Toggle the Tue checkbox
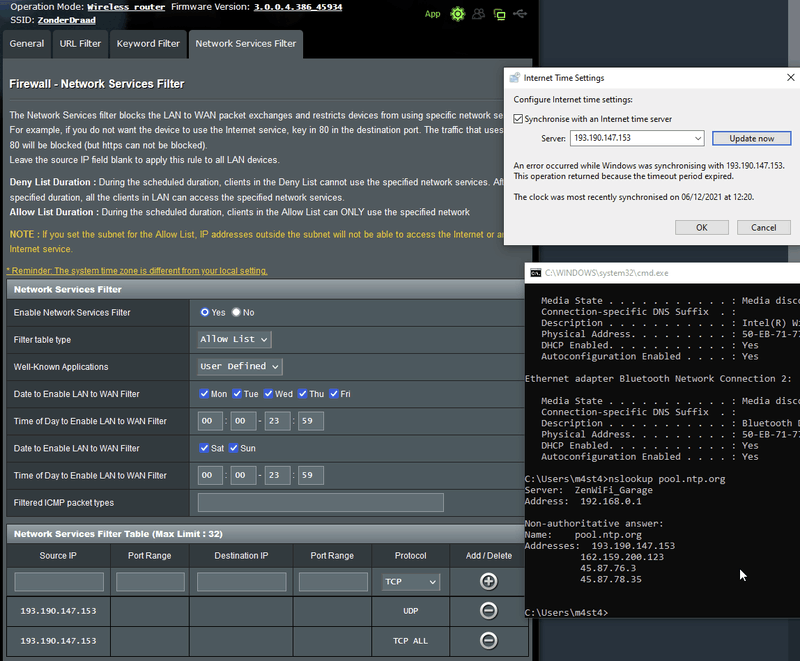This screenshot has height=661, width=800. 237,393
